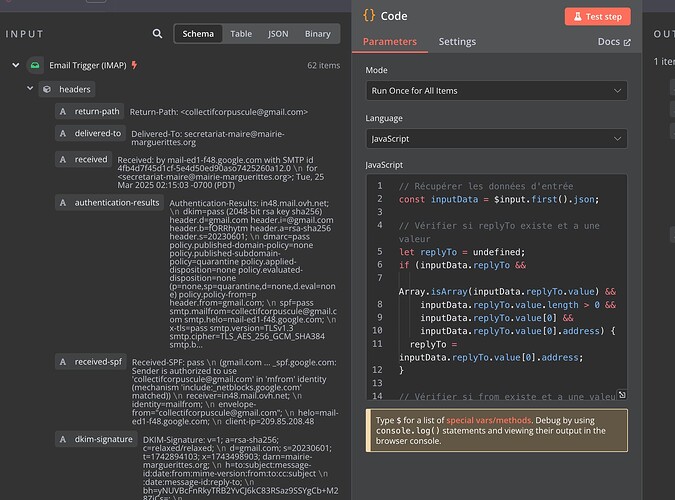Click line number 10 in the code gutter
This screenshot has height=500, width=675.
click(x=377, y=330)
